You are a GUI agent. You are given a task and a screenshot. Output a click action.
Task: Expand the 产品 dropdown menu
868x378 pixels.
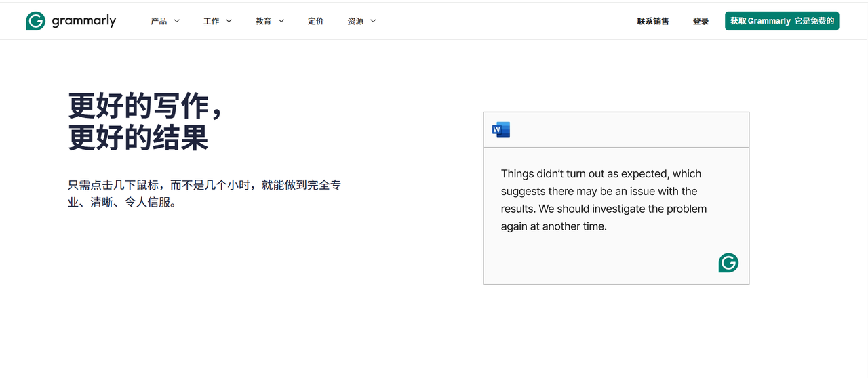tap(165, 21)
